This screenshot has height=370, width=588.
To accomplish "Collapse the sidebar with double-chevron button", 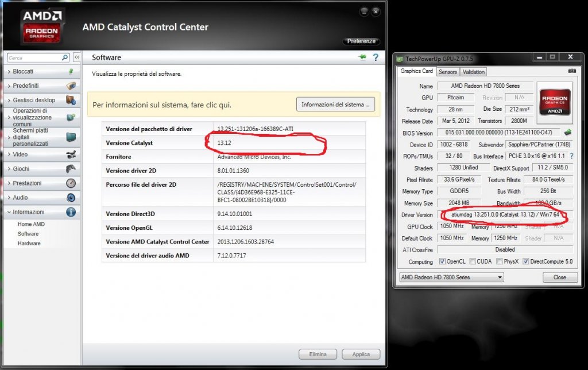I will coord(77,57).
